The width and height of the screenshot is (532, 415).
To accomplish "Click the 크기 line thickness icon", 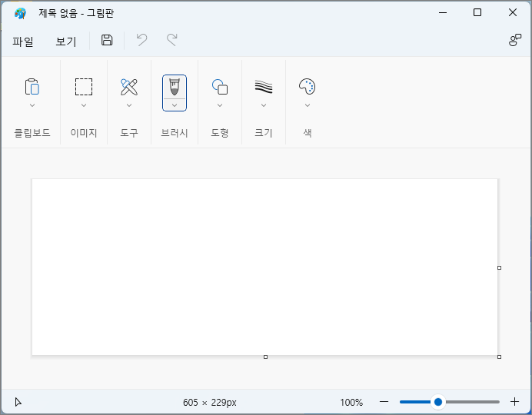I will 264,87.
